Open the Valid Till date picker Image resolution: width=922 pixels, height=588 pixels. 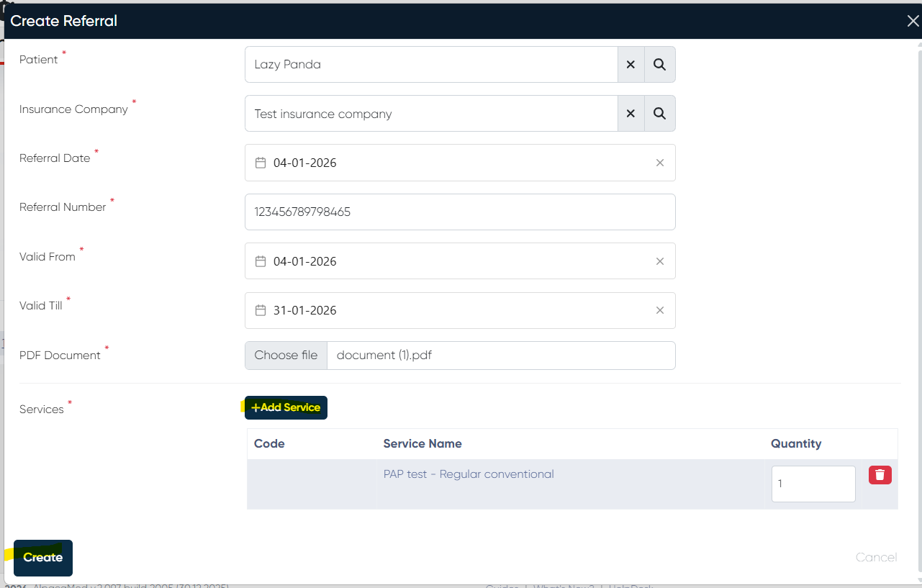(x=261, y=310)
